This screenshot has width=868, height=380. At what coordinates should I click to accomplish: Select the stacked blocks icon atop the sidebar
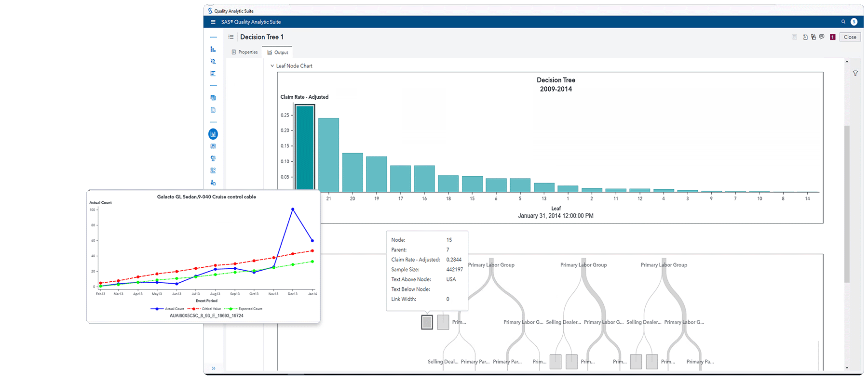[x=213, y=49]
